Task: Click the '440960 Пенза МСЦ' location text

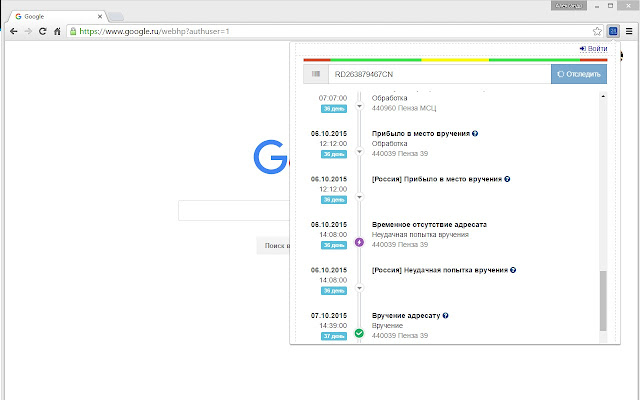Action: 404,108
